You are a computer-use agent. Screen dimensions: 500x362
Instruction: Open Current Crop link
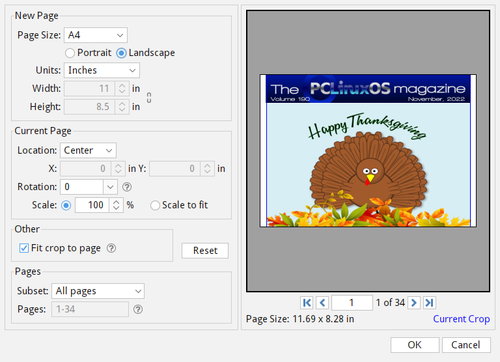[461, 319]
